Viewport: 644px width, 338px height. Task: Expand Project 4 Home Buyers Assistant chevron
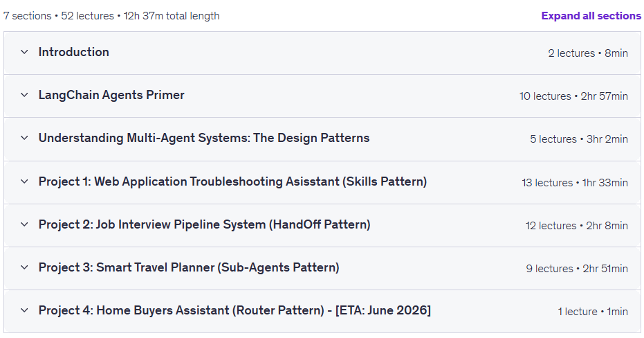pos(24,310)
